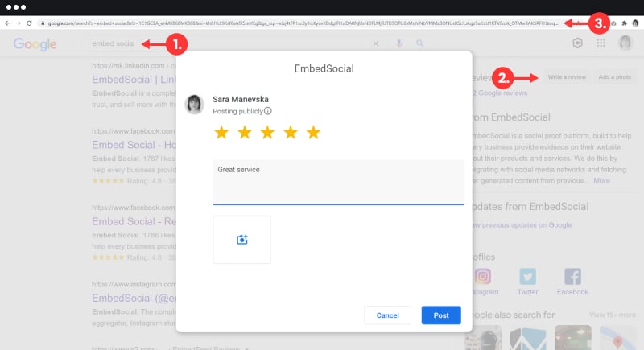Click the 'Add a photo' button

point(614,77)
